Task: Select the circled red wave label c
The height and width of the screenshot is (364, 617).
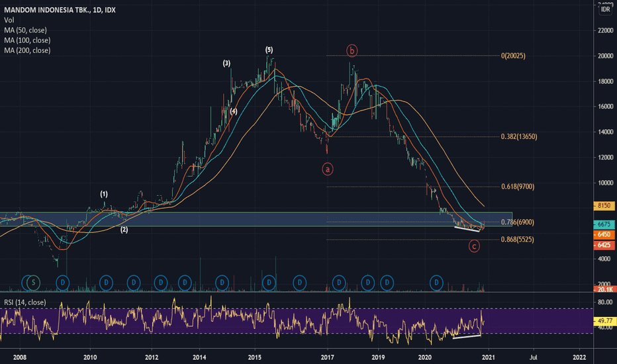Action: coord(474,246)
